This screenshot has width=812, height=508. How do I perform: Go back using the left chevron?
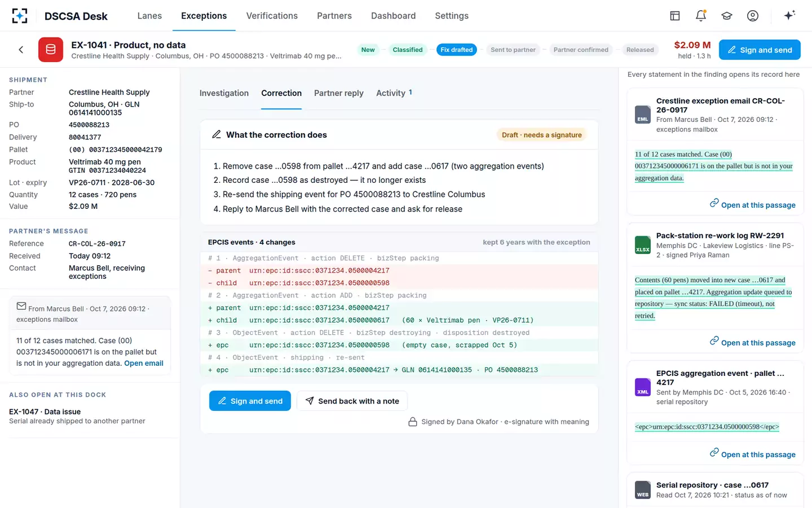click(x=21, y=50)
